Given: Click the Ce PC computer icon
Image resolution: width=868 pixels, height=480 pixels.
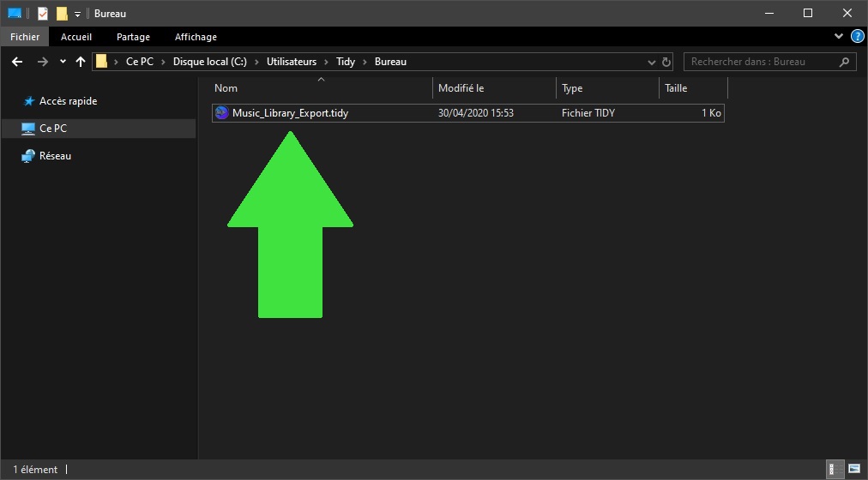Looking at the screenshot, I should (x=27, y=129).
